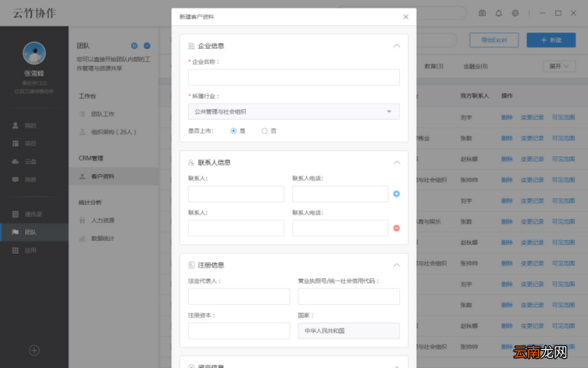The width and height of the screenshot is (588, 368).
Task: Click 删除 in first 刘宇 row
Action: pyautogui.click(x=507, y=118)
